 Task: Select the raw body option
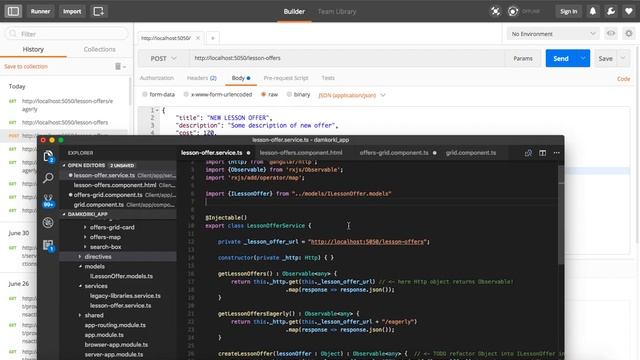(x=264, y=94)
